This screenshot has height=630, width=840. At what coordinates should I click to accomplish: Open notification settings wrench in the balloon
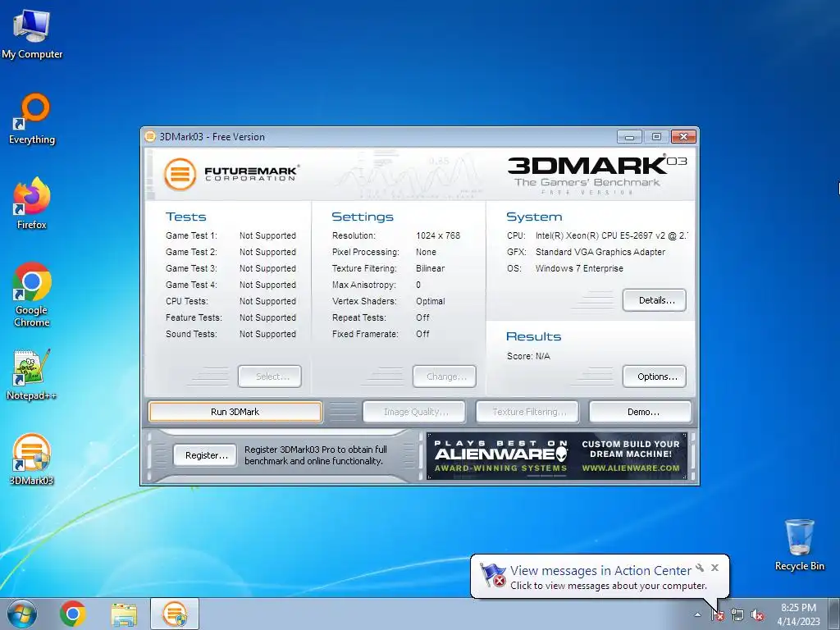pos(700,568)
